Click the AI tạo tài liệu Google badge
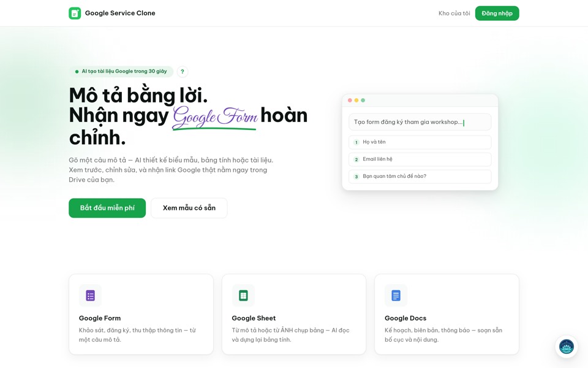 point(121,71)
